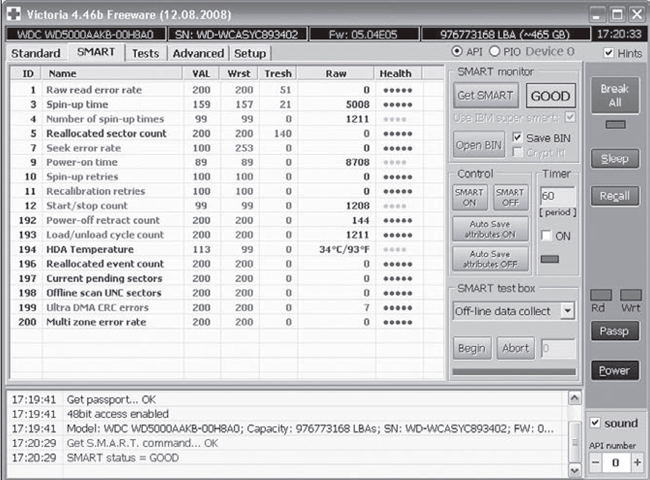Viewport: 650px width, 480px height.
Task: Click the Break All button
Action: 614,96
